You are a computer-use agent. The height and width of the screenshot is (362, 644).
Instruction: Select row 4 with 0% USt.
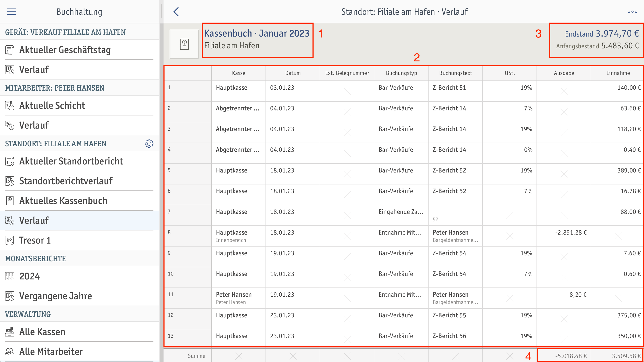404,153
